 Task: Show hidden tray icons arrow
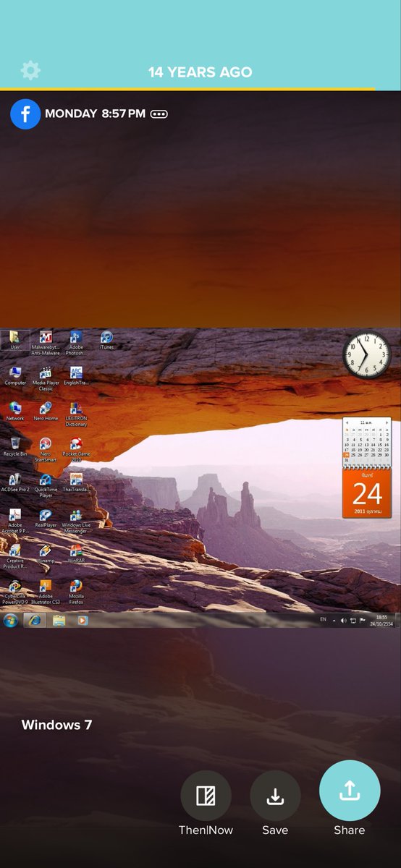pyautogui.click(x=333, y=621)
